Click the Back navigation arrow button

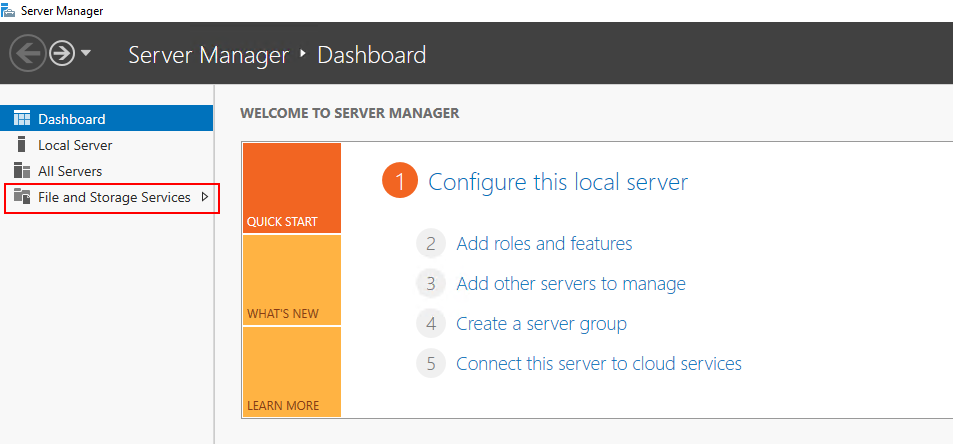pyautogui.click(x=27, y=54)
